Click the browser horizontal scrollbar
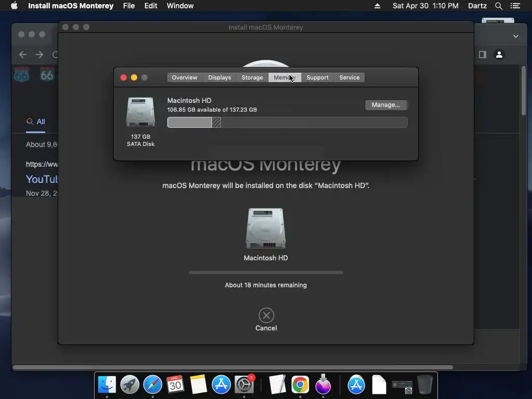The height and width of the screenshot is (399, 532). click(x=233, y=367)
